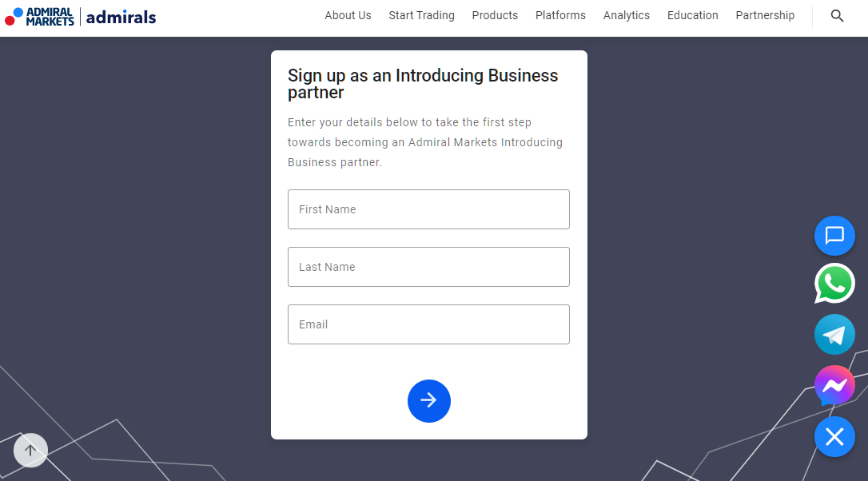Focus the Last Name field
This screenshot has width=868, height=481.
pos(428,267)
